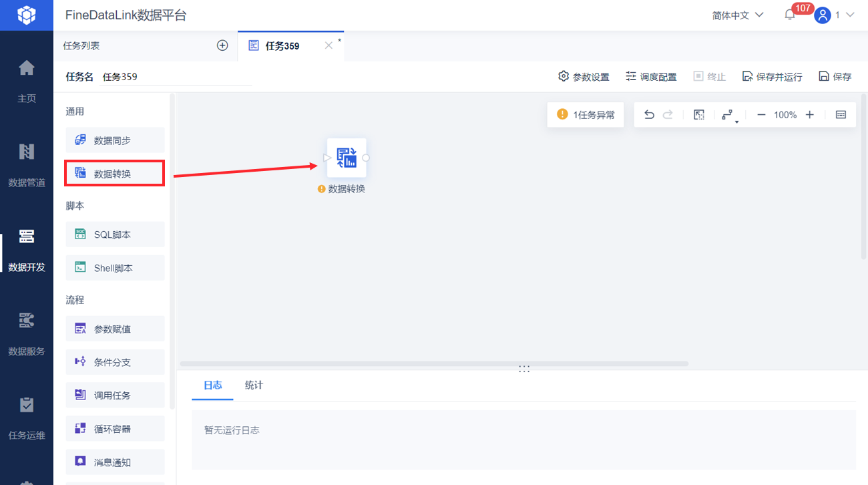Select the 参数赋值 node item
The width and height of the screenshot is (868, 485).
[x=115, y=329]
